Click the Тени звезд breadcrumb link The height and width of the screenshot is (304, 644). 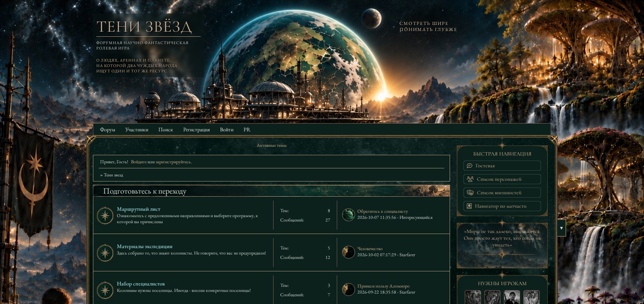114,175
